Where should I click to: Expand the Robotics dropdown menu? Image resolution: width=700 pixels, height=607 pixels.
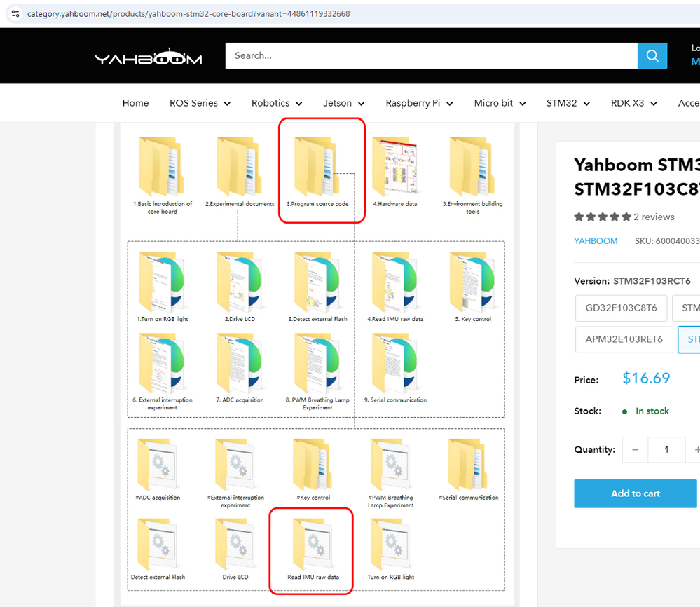click(277, 103)
